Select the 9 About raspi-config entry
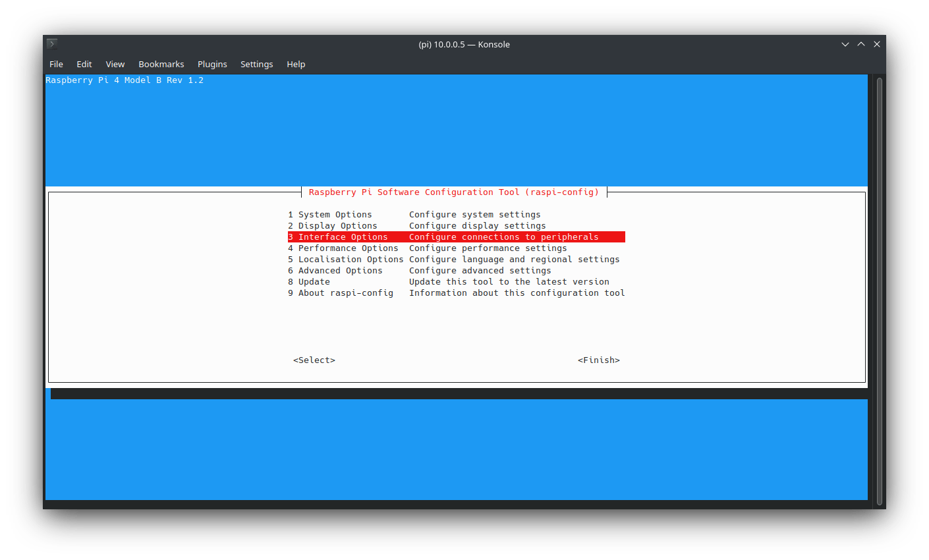This screenshot has width=929, height=560. point(456,293)
